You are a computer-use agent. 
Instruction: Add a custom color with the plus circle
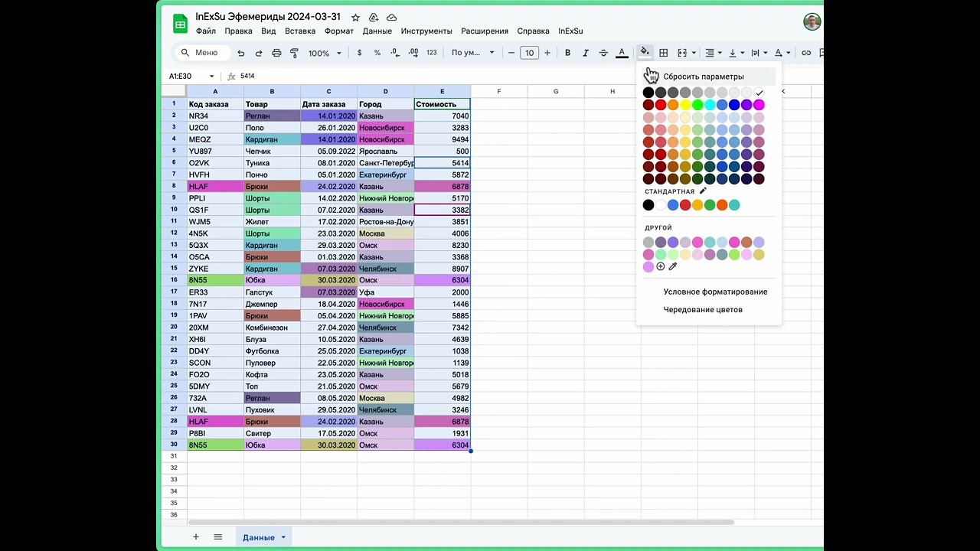click(x=661, y=266)
